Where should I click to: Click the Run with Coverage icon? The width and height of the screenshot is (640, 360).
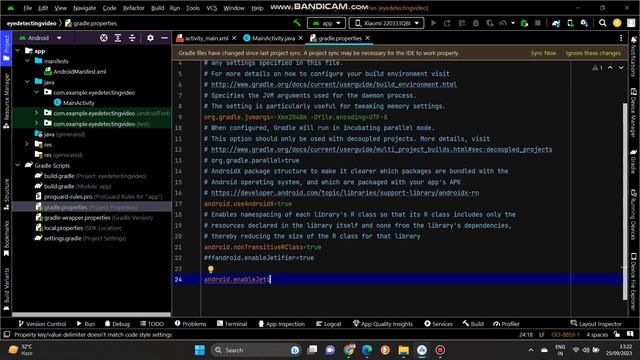coord(490,23)
